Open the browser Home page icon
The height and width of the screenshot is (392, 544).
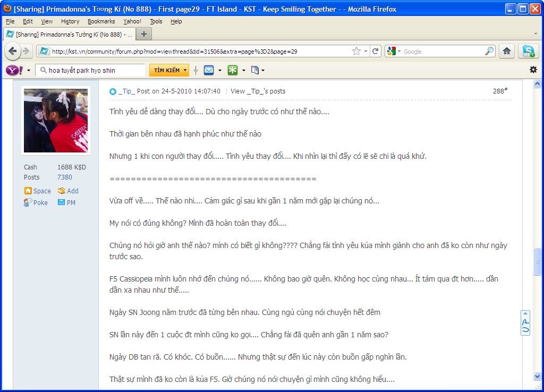506,52
